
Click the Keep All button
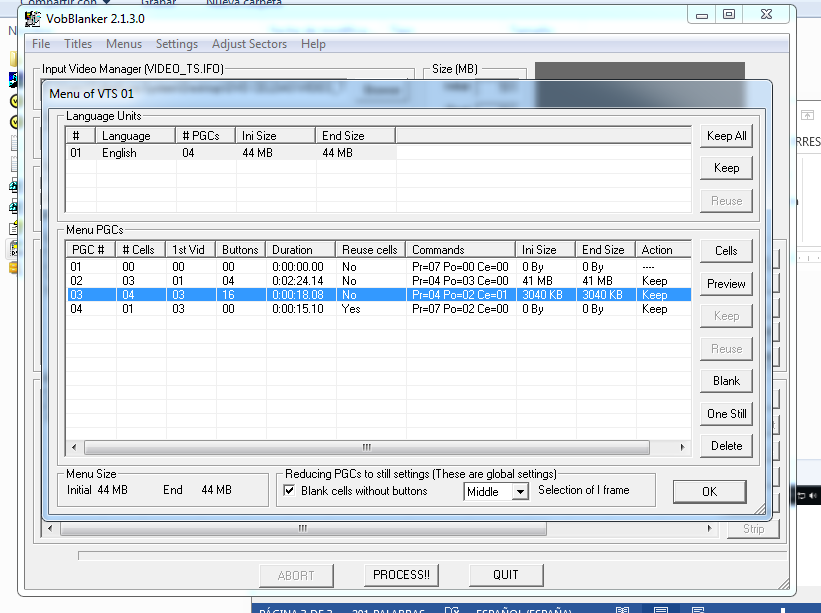(726, 136)
